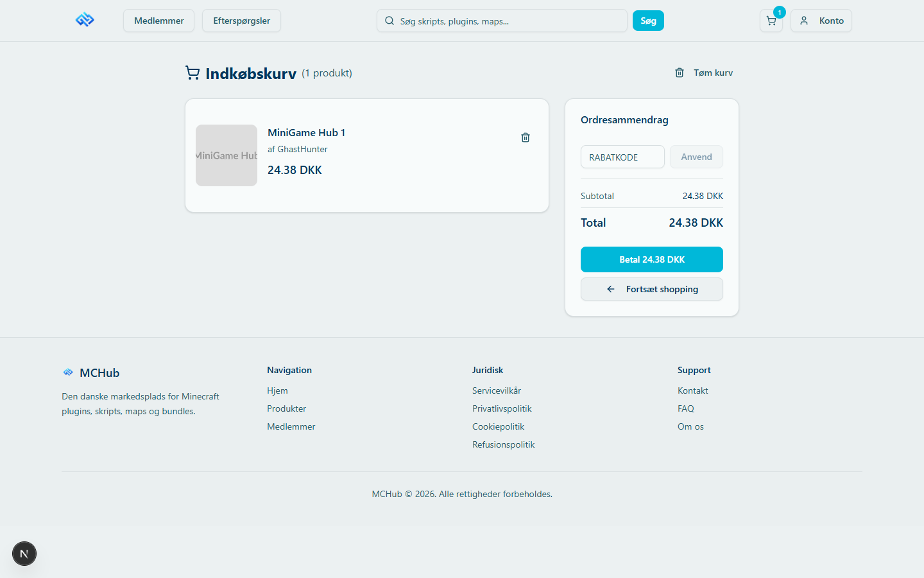Image resolution: width=924 pixels, height=578 pixels.
Task: Empty the cart with Tøm kurv
Action: point(704,73)
